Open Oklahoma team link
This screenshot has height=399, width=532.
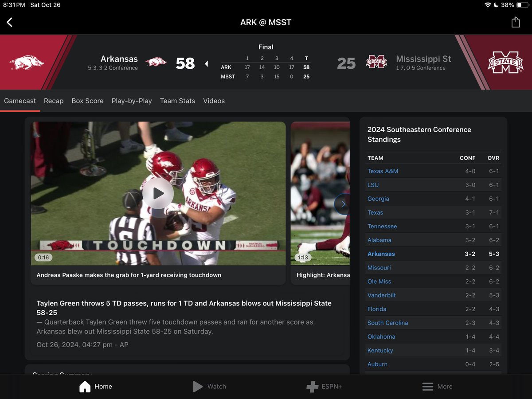click(x=381, y=336)
